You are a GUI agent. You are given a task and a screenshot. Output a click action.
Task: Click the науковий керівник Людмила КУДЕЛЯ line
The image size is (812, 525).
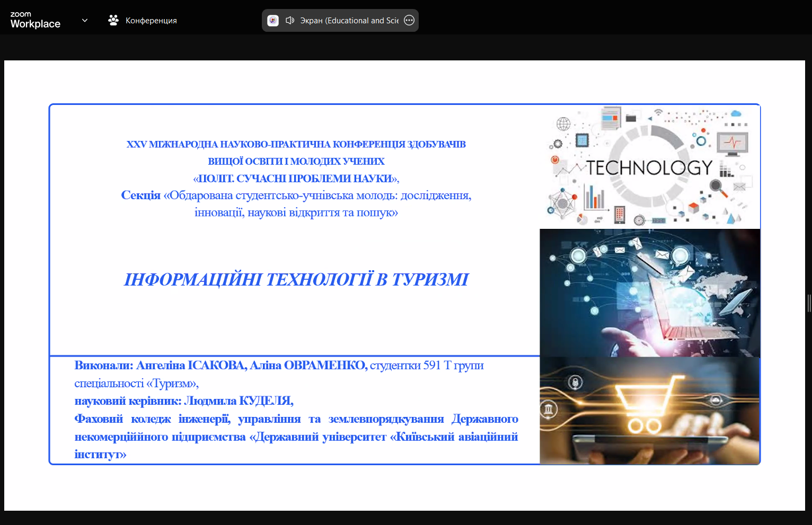(184, 401)
